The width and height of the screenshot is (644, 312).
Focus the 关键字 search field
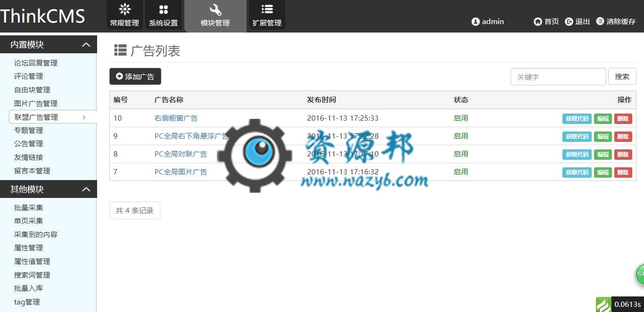(x=558, y=77)
